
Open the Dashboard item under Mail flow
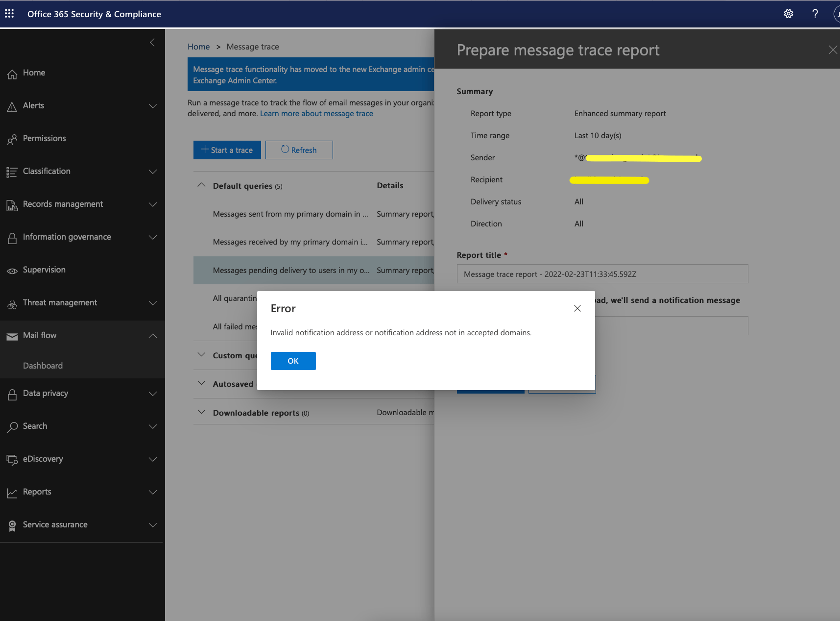pyautogui.click(x=43, y=366)
